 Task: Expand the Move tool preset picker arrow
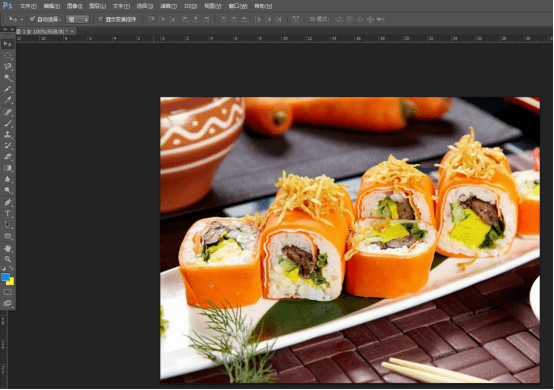pyautogui.click(x=22, y=19)
